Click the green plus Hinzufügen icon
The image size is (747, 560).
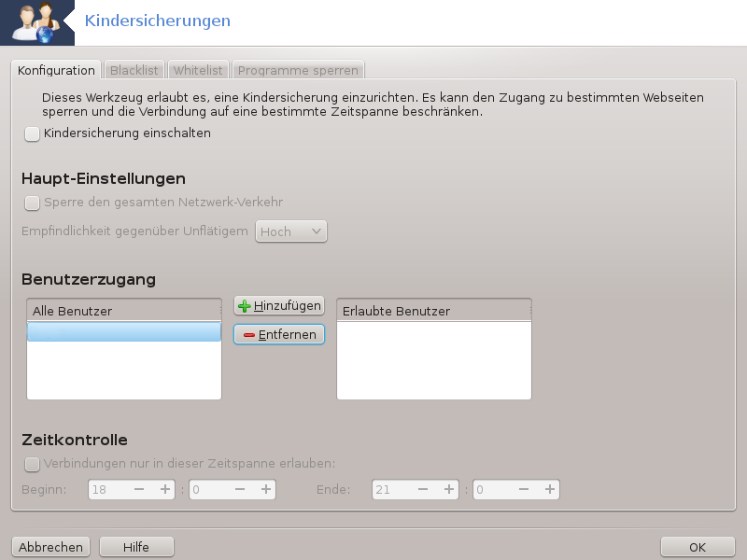pyautogui.click(x=245, y=306)
